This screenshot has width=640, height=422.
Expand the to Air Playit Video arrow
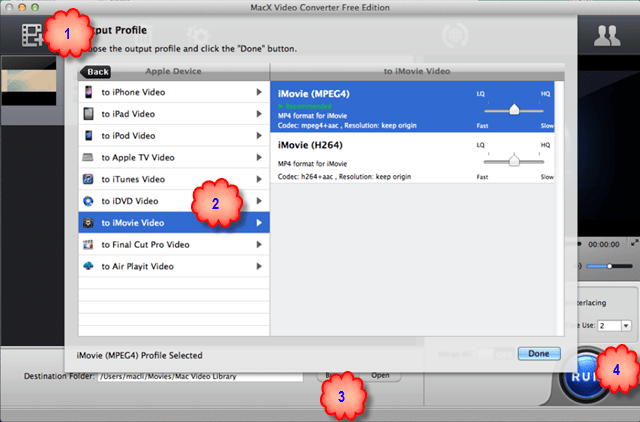259,266
